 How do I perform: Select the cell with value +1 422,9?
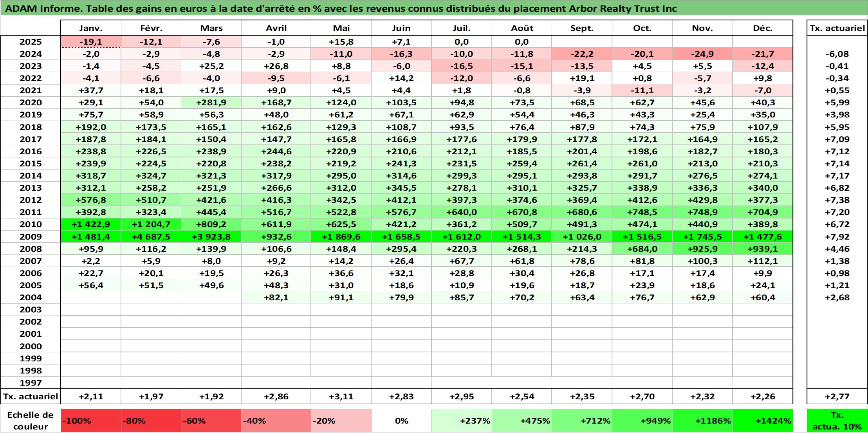(91, 224)
